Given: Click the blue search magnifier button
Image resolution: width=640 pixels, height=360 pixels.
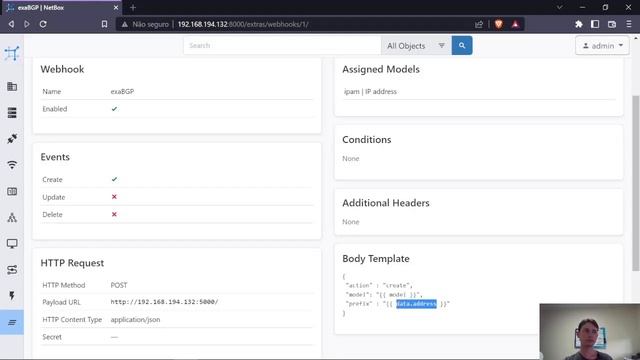Looking at the screenshot, I should [462, 46].
